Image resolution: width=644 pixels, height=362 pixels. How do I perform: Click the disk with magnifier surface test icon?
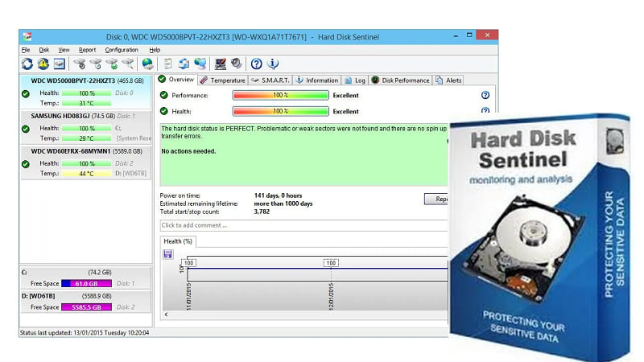128,64
